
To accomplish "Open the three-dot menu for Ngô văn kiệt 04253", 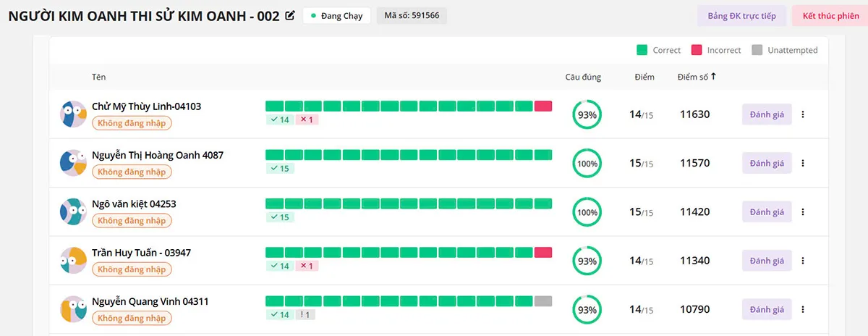I will pyautogui.click(x=803, y=212).
